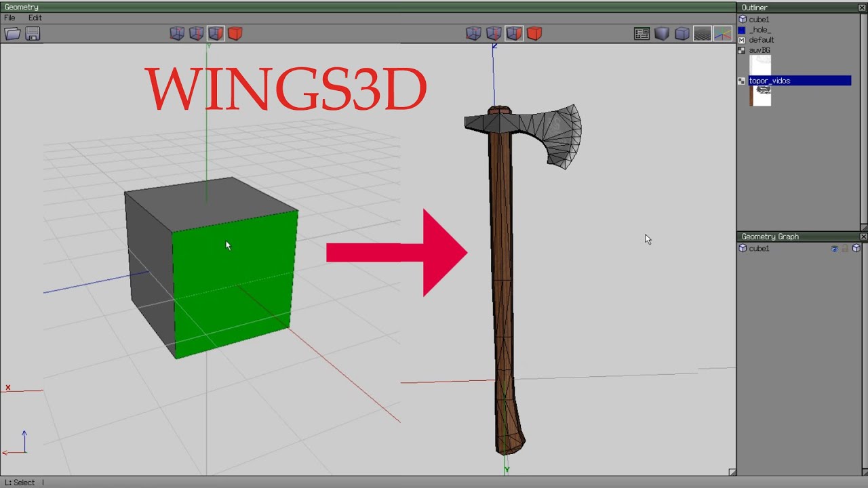Screen dimensions: 868x488
Task: Click the checker image icon beside topor_vidos
Action: click(x=742, y=81)
